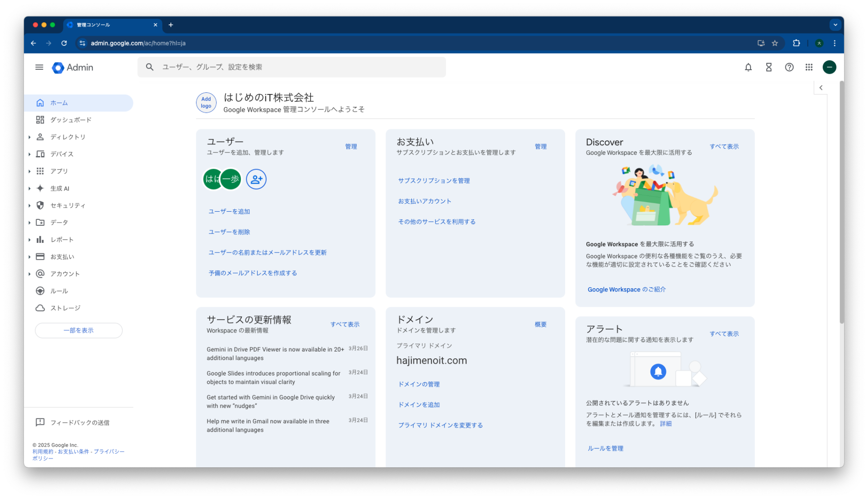Image resolution: width=868 pixels, height=499 pixels.
Task: Click the 一歩 user avatar
Action: [x=231, y=179]
